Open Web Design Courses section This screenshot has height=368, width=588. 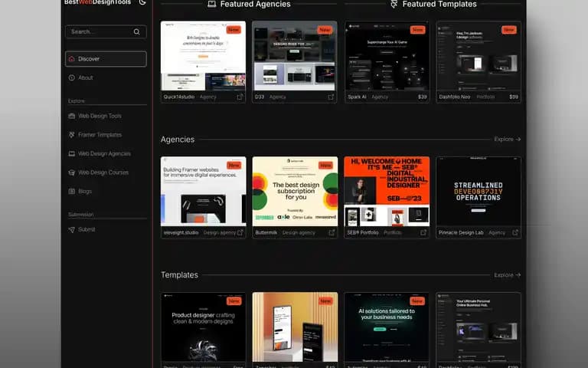pyautogui.click(x=103, y=172)
